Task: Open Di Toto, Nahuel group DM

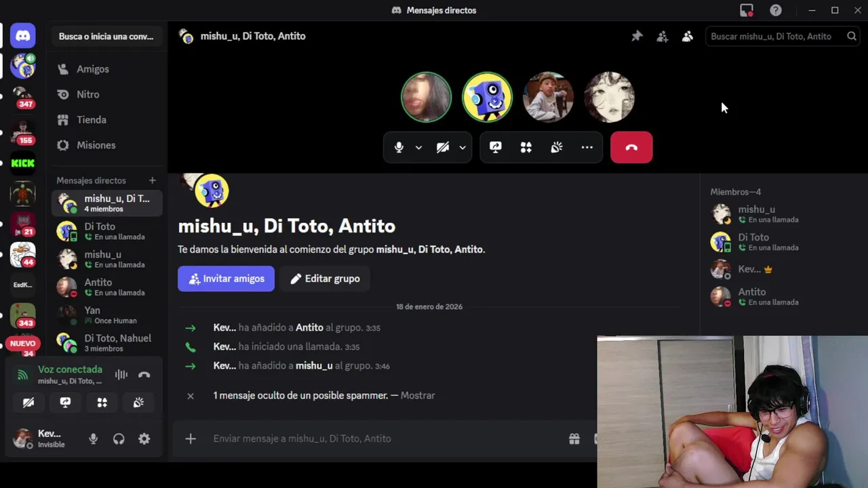Action: (x=107, y=342)
